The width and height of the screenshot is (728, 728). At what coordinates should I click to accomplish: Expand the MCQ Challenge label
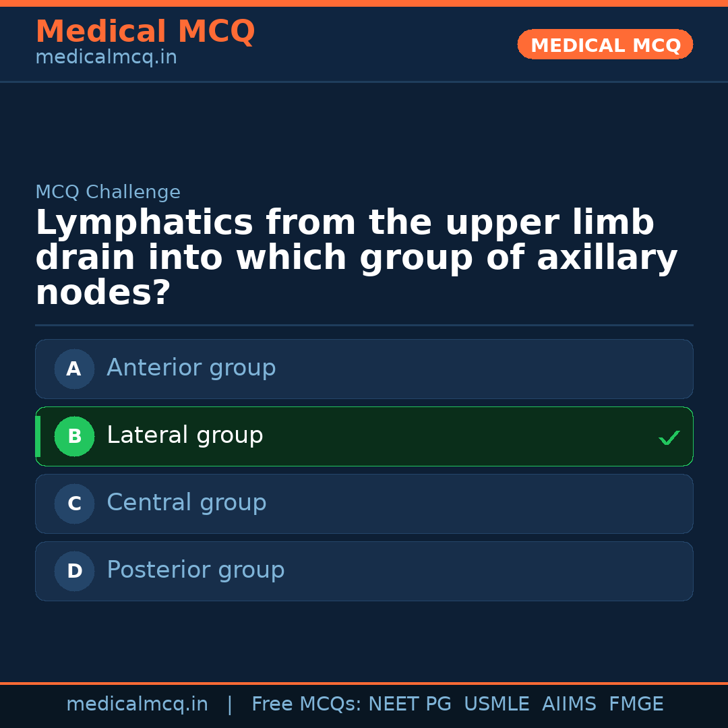[x=108, y=192]
